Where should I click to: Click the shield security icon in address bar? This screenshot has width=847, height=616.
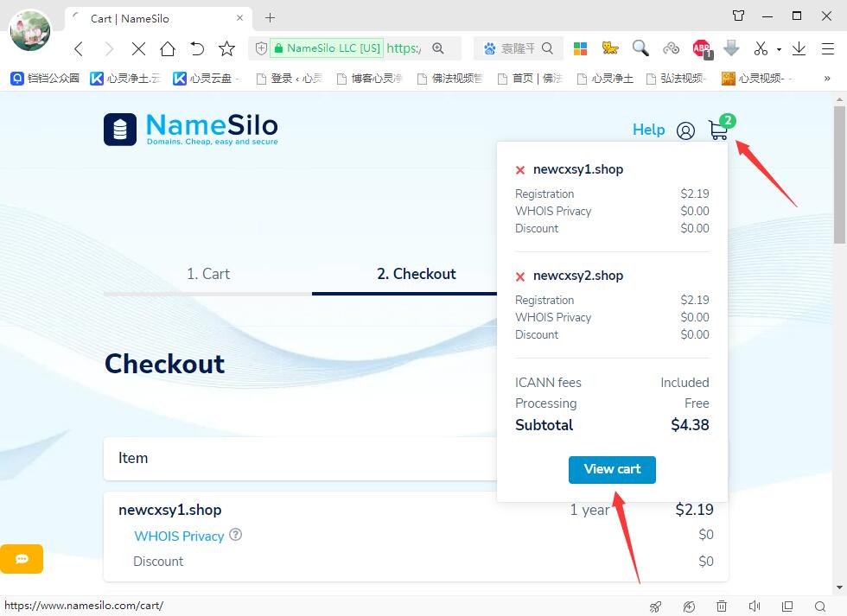pos(261,48)
